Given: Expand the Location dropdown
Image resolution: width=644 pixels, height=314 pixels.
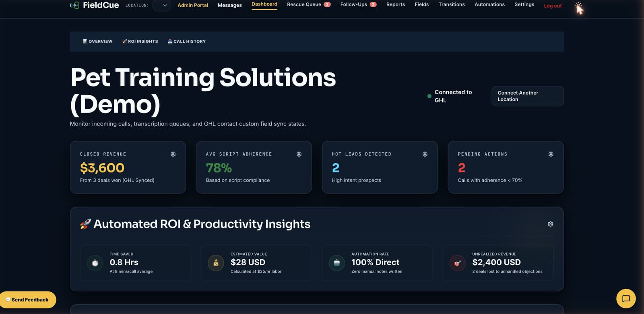Looking at the screenshot, I should (x=162, y=5).
